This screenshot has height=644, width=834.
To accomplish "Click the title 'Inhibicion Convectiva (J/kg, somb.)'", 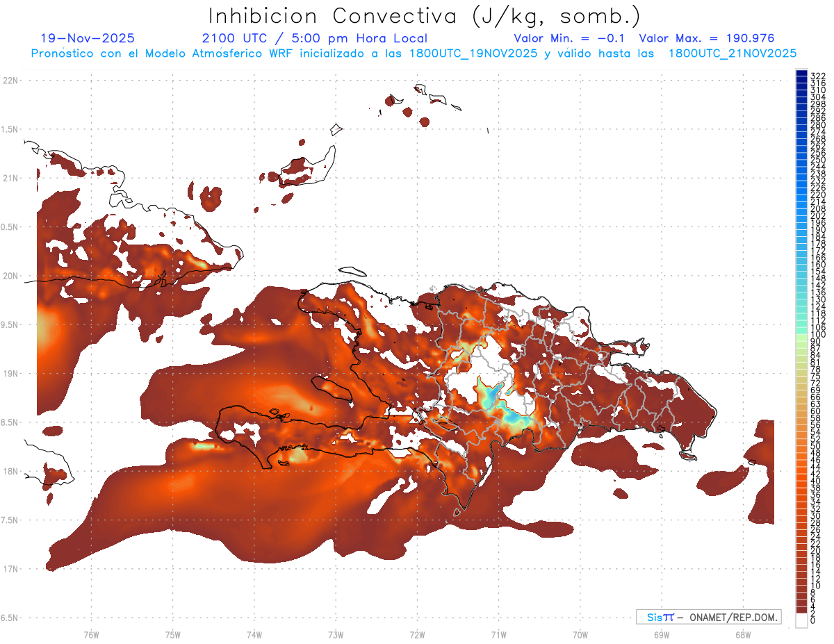I will [x=425, y=16].
